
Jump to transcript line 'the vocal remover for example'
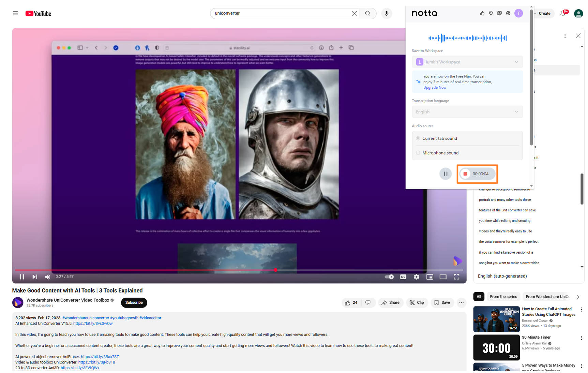509,242
